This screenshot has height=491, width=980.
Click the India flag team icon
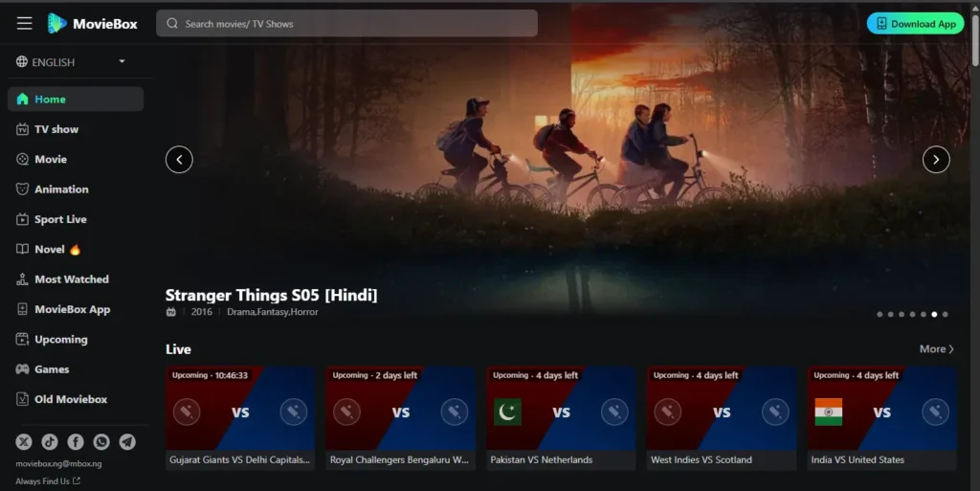coord(828,413)
